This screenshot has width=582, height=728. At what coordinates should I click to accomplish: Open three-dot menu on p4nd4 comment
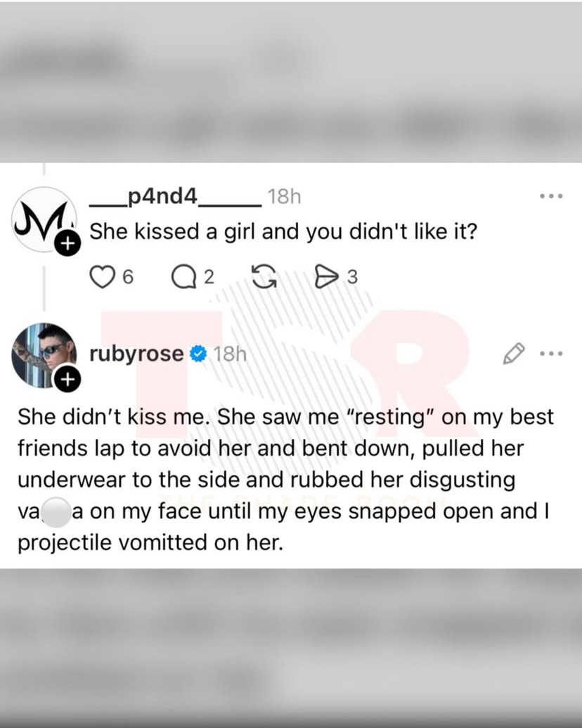(x=551, y=196)
